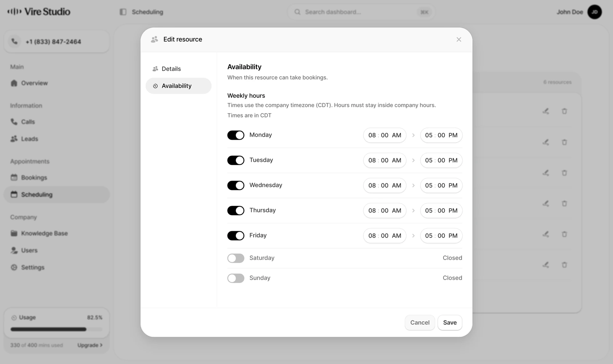Click the Settings gear in sidebar
Viewport: 613px width, 364px height.
coord(14,267)
